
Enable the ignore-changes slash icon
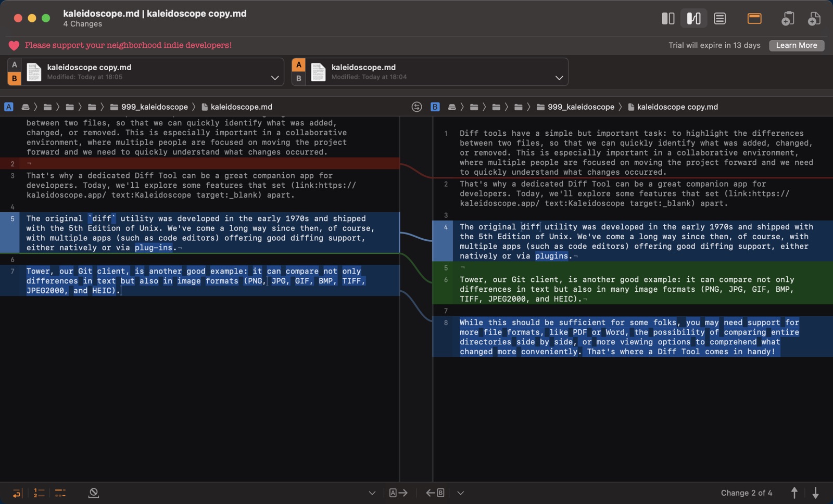pos(94,493)
